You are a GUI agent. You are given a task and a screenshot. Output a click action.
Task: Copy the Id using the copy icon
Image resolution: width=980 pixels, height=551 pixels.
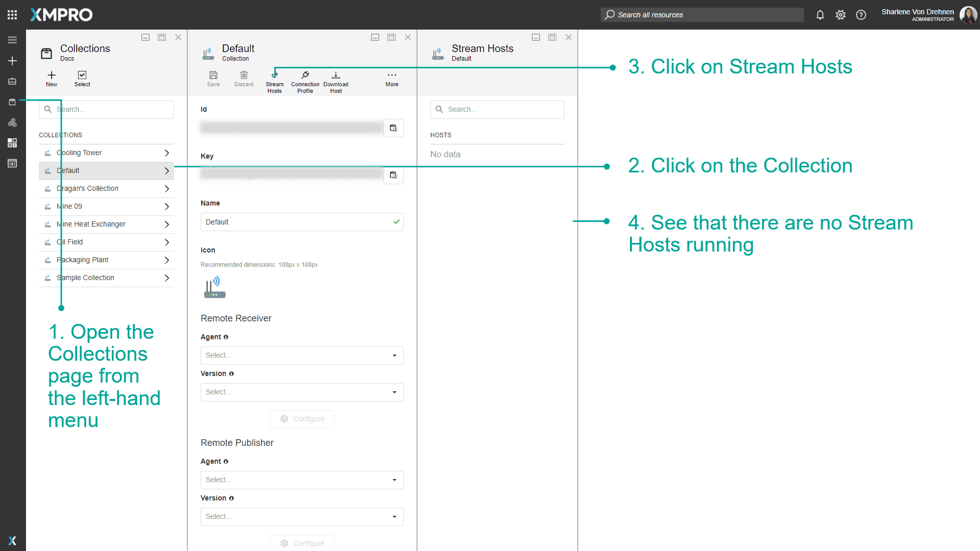tap(393, 128)
